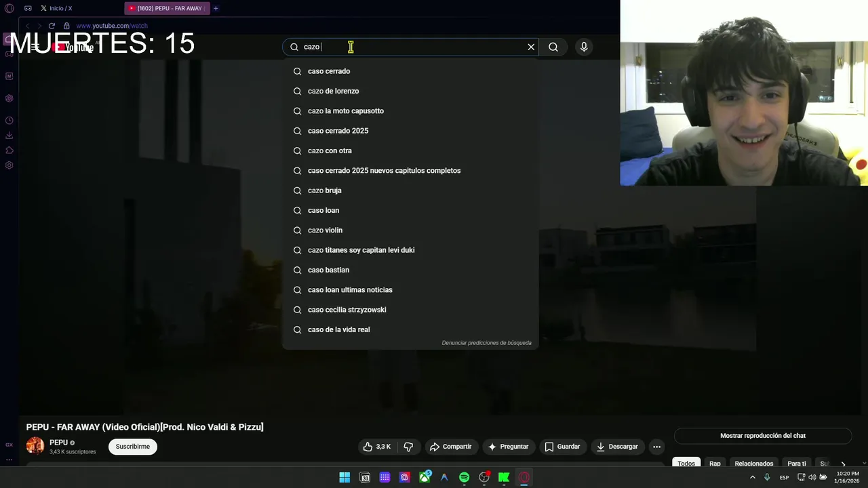This screenshot has height=488, width=868.
Task: Select the Rap filter chip
Action: pyautogui.click(x=715, y=464)
